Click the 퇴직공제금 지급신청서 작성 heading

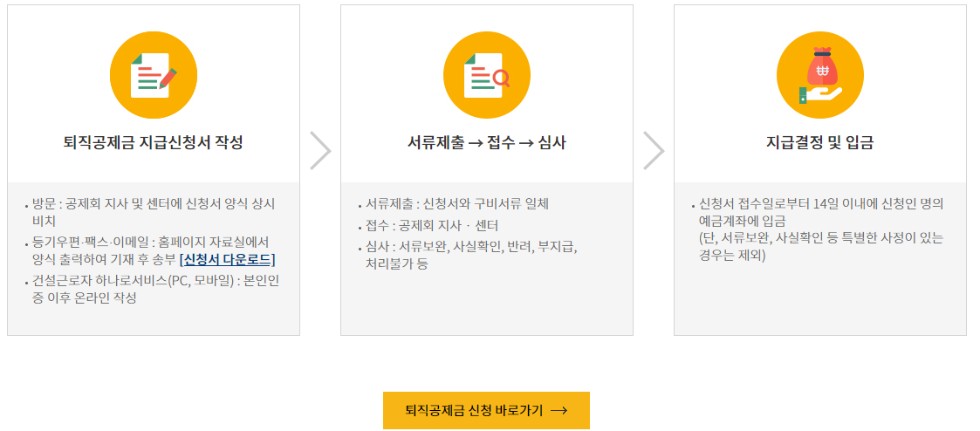pyautogui.click(x=154, y=143)
